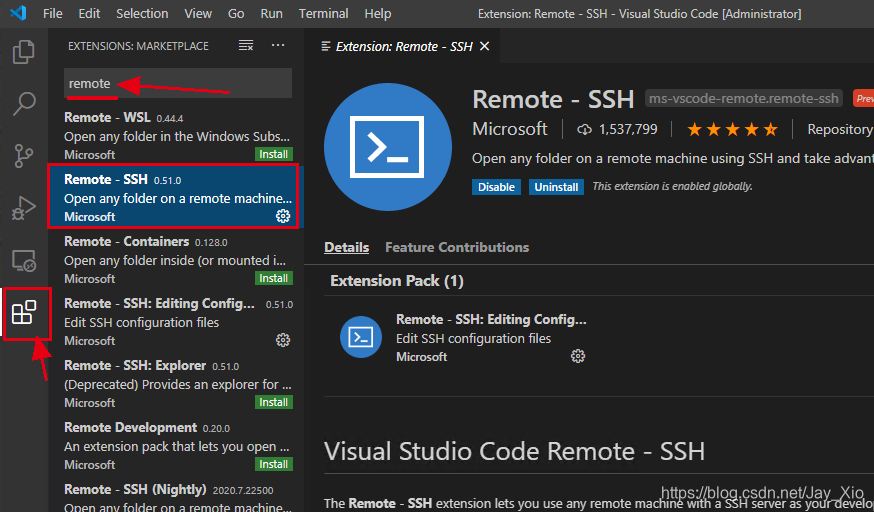Uninstall the Remote - SSH extension
Screen dimensions: 874x512
pos(556,187)
